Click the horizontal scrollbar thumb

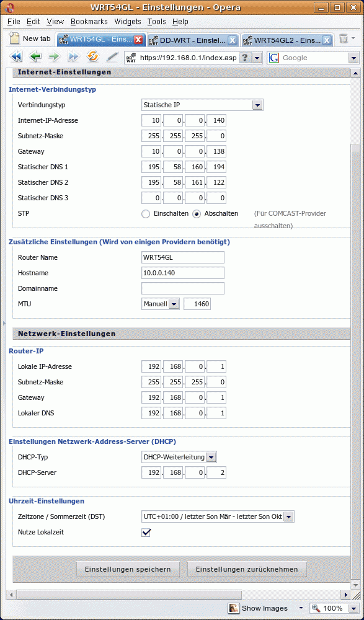coord(128,595)
